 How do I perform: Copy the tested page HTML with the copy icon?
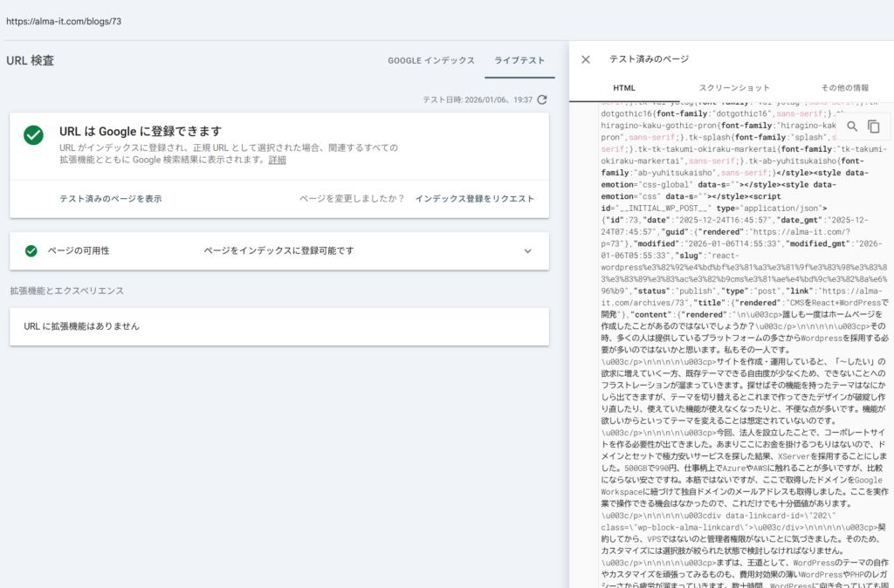873,126
